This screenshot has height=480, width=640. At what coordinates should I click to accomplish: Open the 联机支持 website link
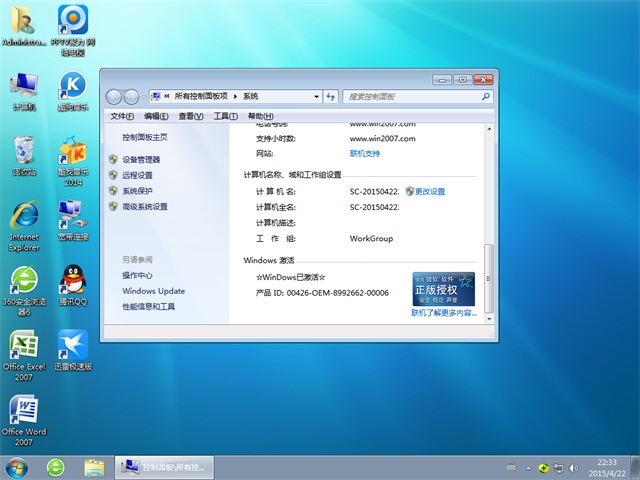[365, 153]
